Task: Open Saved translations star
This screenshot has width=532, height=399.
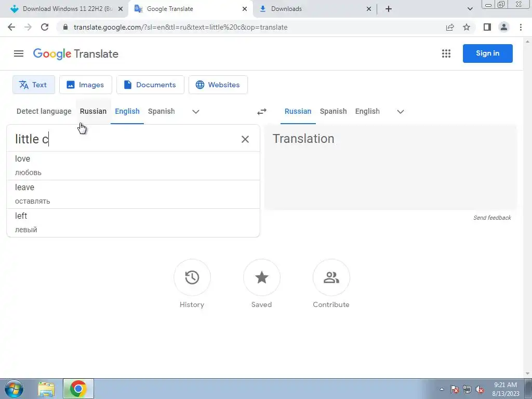Action: pos(262,277)
